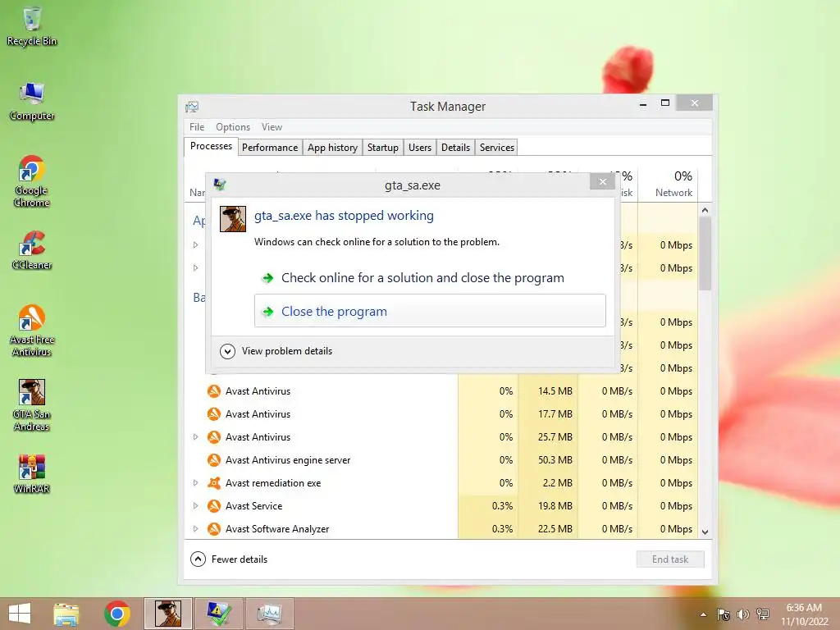
Task: Expand the Avast Service row
Action: [195, 506]
